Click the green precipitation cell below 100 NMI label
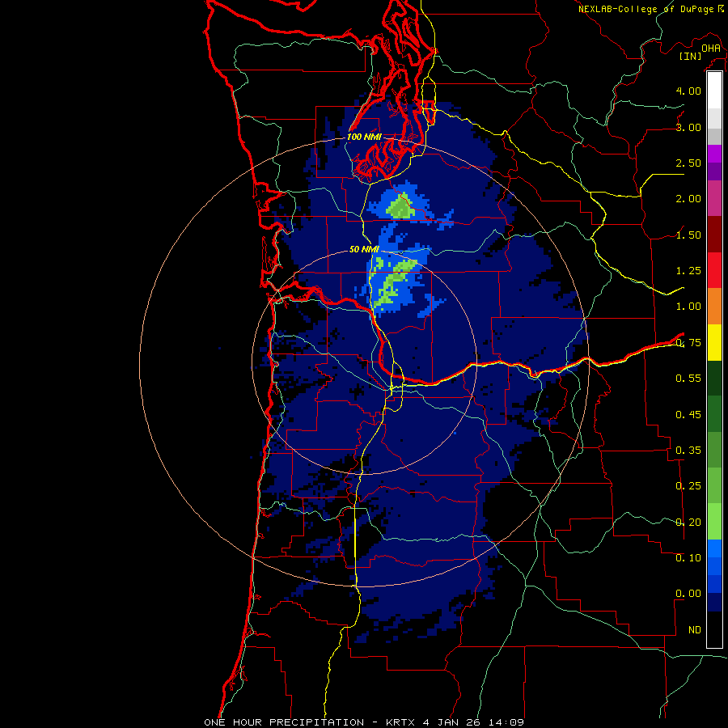The image size is (728, 728). pos(400,206)
